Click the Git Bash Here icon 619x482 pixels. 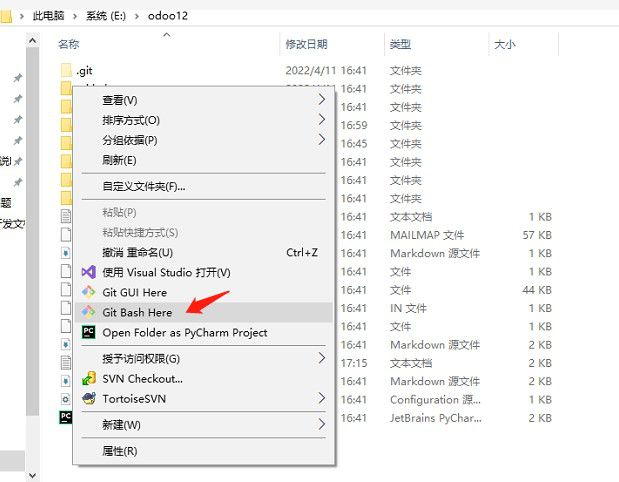(88, 312)
